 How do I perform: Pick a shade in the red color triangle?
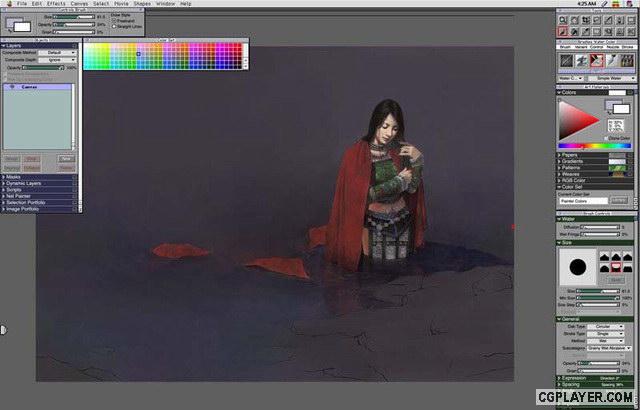[x=576, y=120]
